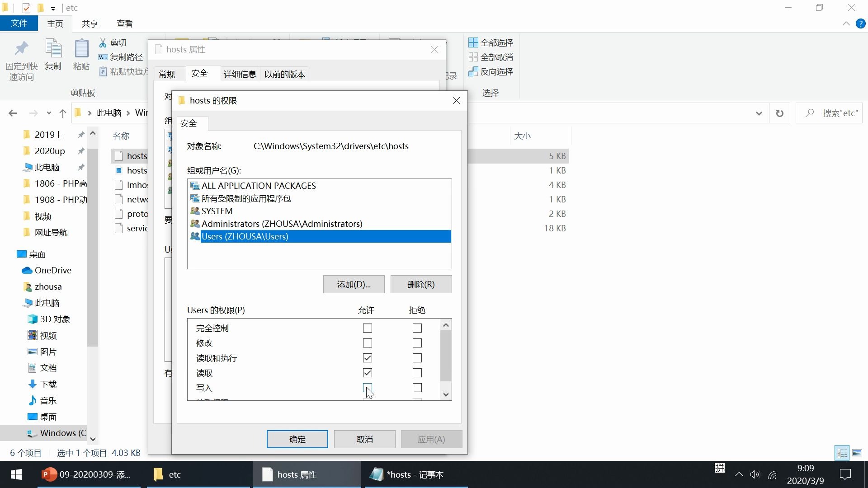Switch to details view icon

tap(842, 453)
